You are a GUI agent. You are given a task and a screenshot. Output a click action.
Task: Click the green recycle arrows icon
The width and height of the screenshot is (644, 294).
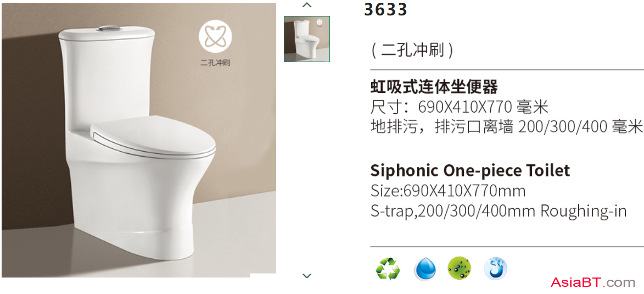(387, 269)
